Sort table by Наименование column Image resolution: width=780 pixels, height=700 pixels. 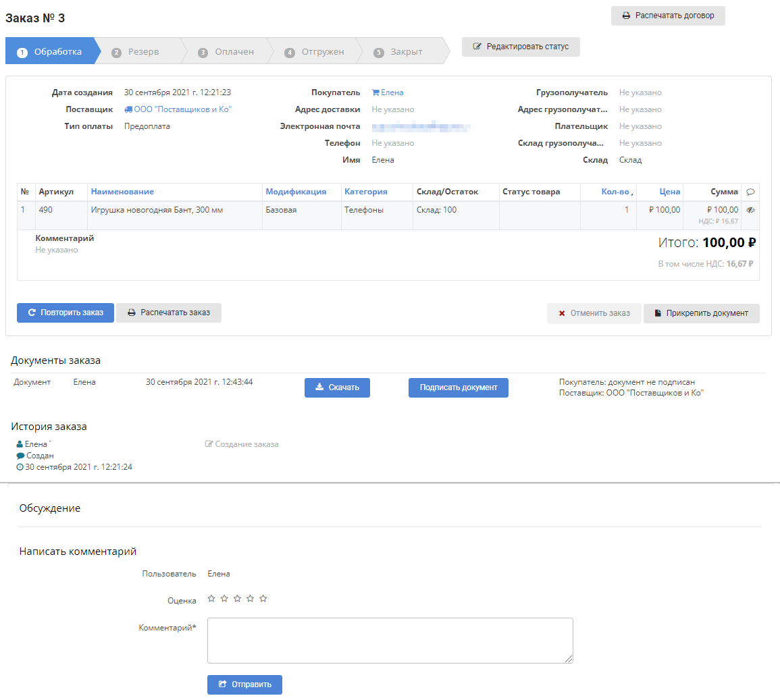(x=122, y=192)
